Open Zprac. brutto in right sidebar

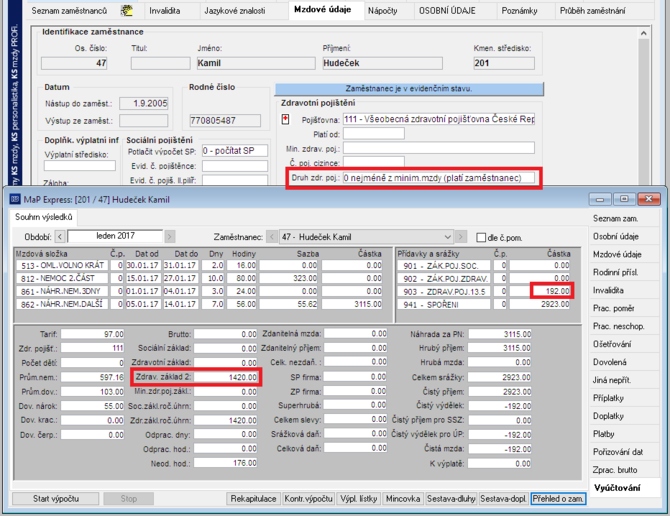(x=624, y=469)
